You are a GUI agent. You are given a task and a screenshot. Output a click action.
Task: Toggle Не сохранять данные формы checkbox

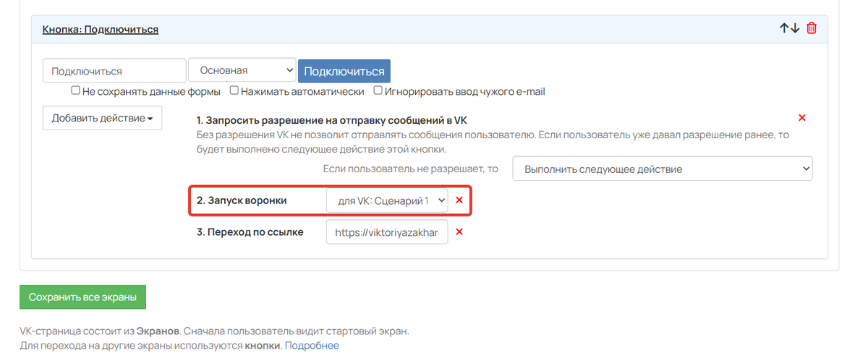(75, 91)
